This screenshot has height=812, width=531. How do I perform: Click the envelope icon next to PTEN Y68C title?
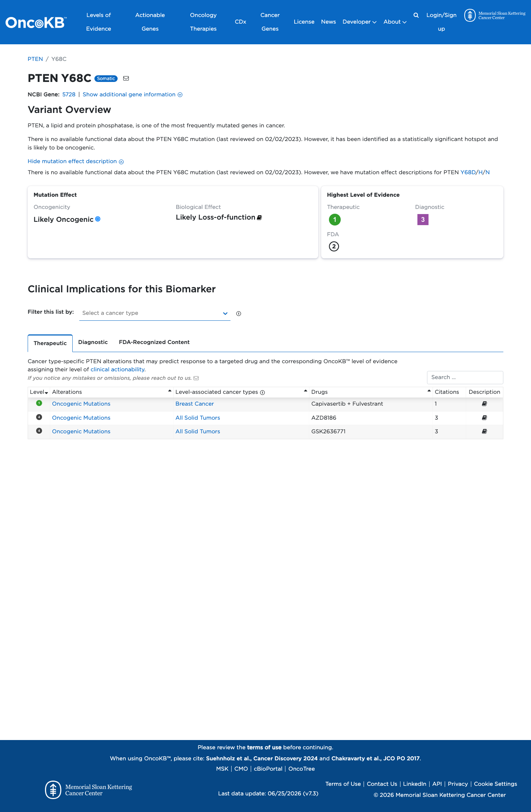click(x=126, y=78)
